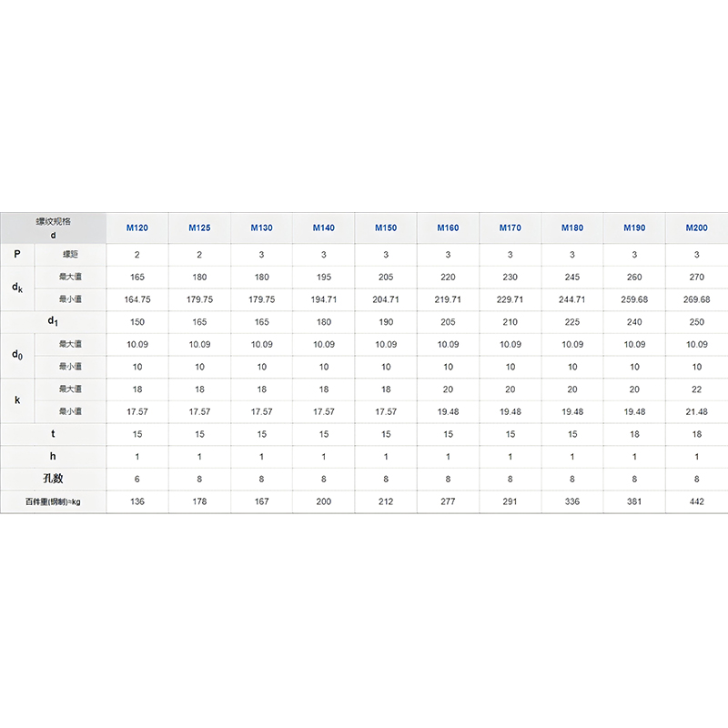This screenshot has height=728, width=728.
Task: Open the M160 specification link
Action: (448, 227)
